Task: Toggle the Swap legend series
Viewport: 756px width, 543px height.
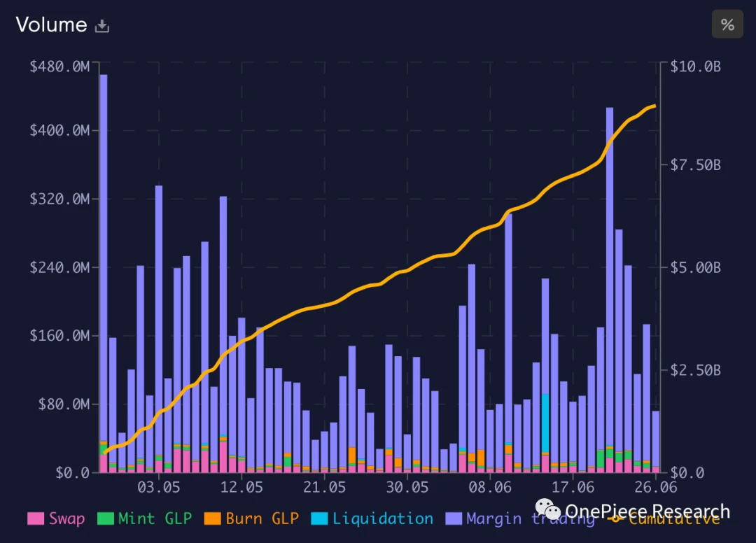Action: pyautogui.click(x=57, y=519)
